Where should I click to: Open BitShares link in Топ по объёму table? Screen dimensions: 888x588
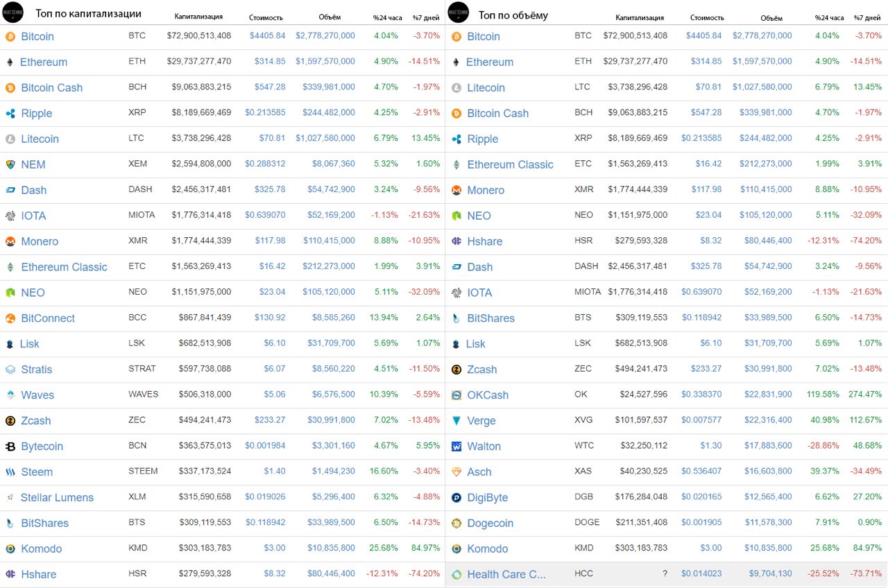pos(491,318)
